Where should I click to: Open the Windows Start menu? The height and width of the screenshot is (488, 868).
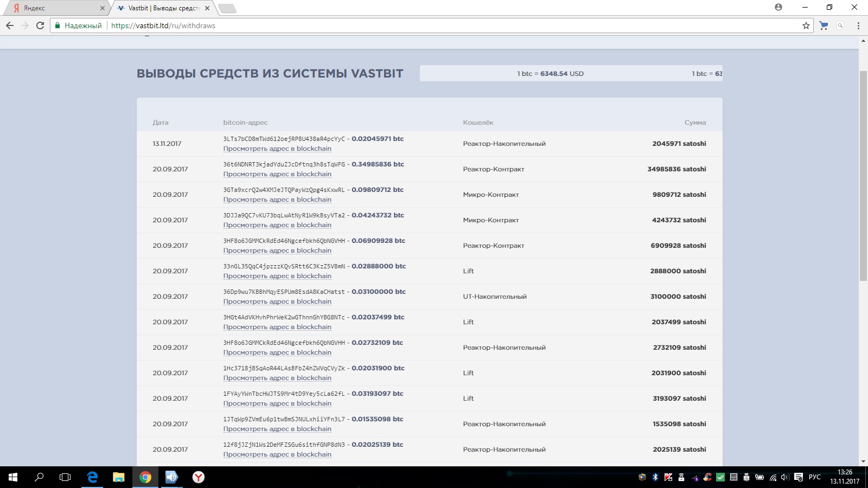click(x=13, y=477)
